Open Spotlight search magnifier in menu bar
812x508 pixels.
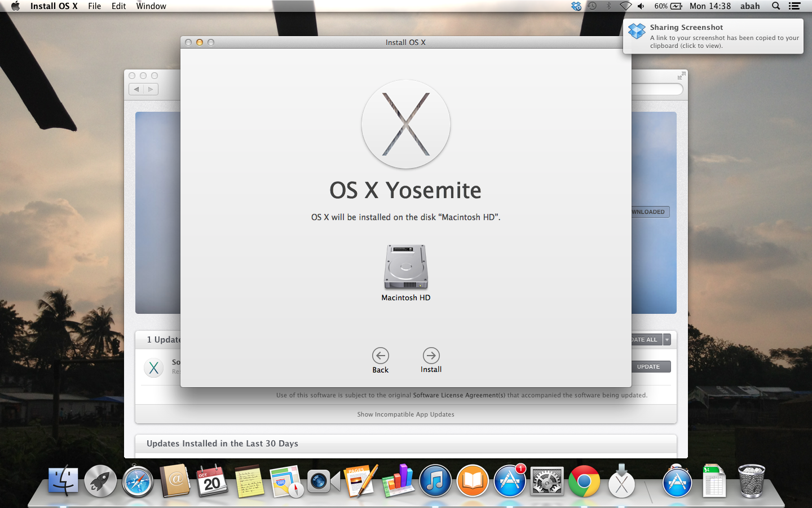pyautogui.click(x=776, y=6)
